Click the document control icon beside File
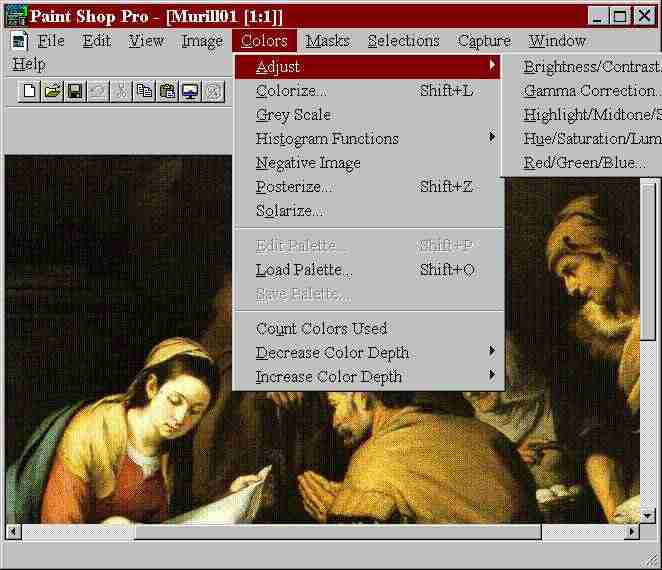 [20, 41]
